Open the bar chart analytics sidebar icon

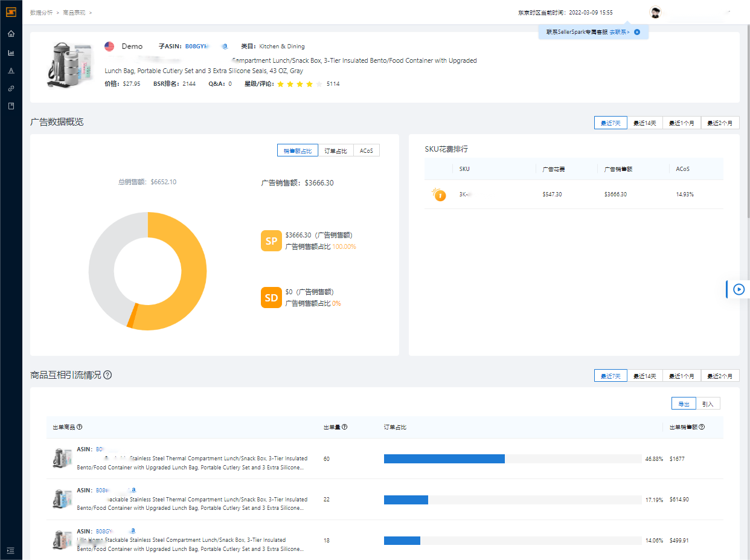(11, 53)
